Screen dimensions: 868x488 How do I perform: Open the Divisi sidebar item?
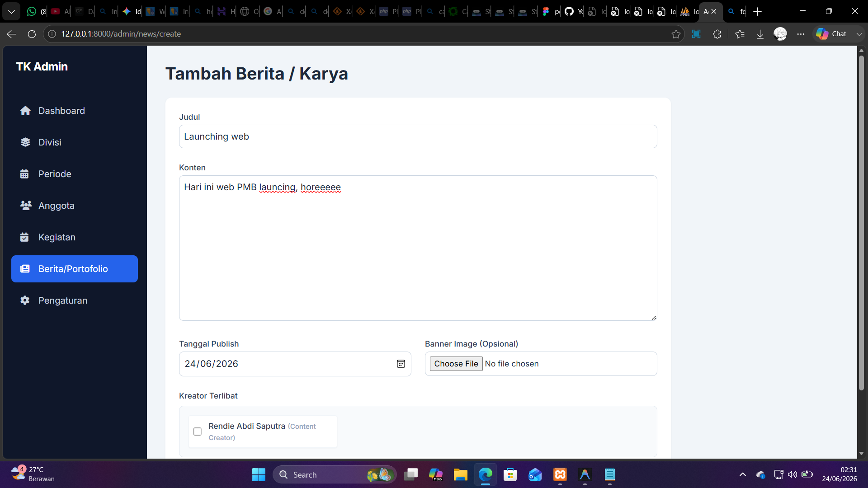coord(75,142)
